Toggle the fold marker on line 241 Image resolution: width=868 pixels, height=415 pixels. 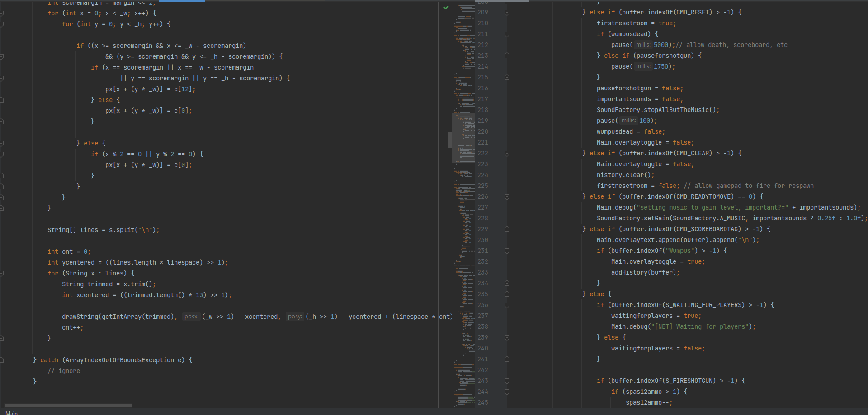pos(507,359)
